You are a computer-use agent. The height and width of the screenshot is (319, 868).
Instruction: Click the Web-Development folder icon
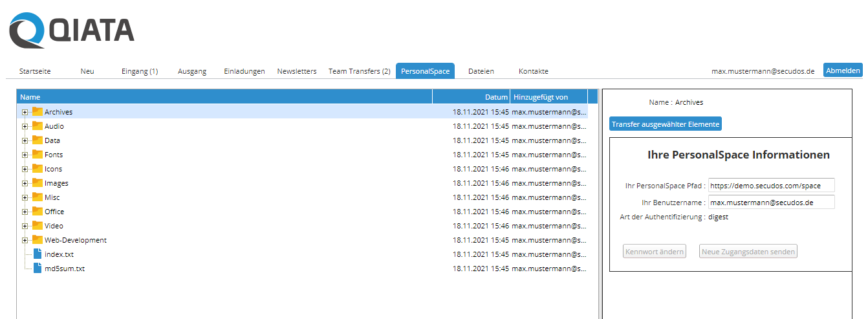[38, 240]
